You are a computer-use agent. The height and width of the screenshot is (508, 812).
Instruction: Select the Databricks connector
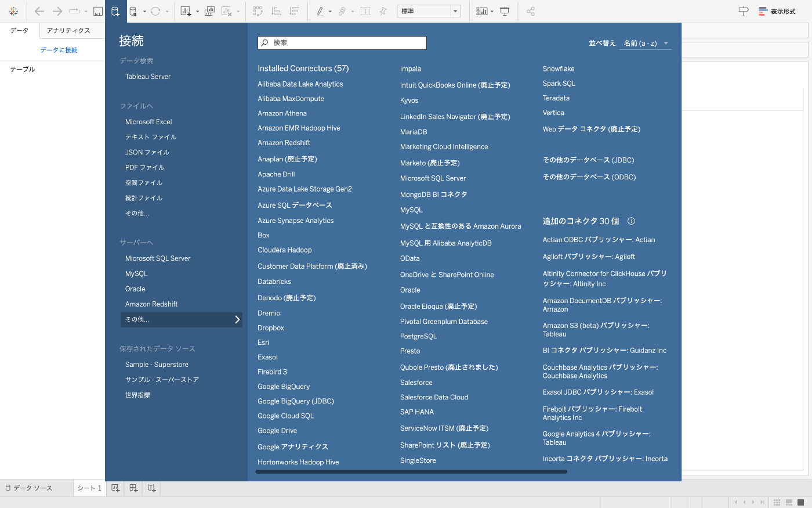(274, 282)
